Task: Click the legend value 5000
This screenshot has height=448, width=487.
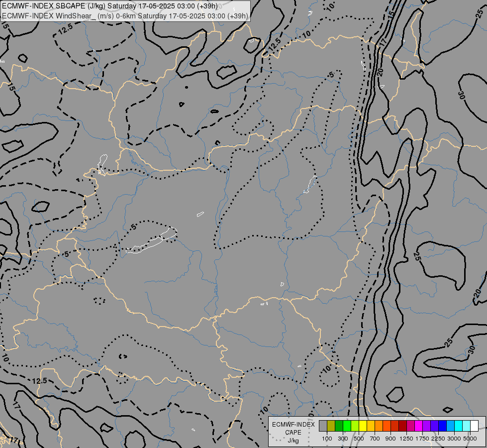Action: pos(470,439)
